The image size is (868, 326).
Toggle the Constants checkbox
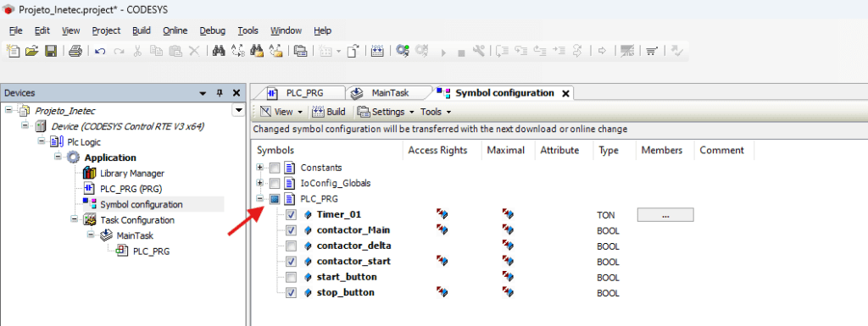click(x=275, y=168)
